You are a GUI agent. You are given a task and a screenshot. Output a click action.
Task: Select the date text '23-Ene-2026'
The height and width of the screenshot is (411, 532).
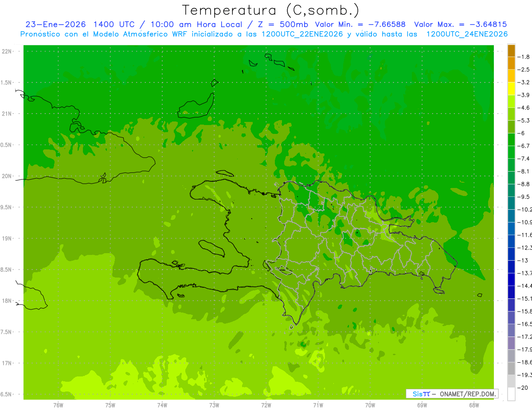pyautogui.click(x=56, y=24)
